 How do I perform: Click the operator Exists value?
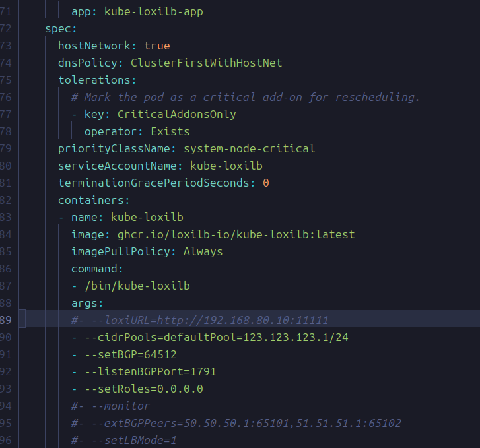[170, 131]
